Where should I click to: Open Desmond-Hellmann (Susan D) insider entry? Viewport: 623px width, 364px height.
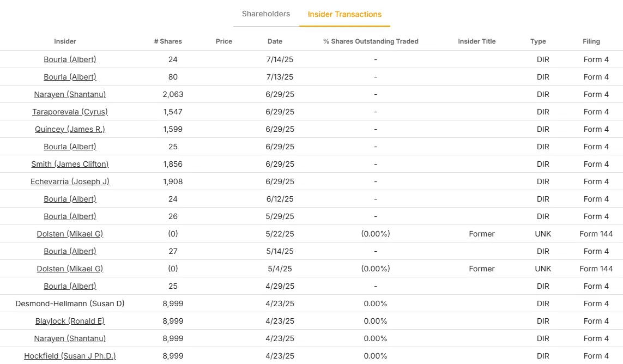pyautogui.click(x=70, y=304)
